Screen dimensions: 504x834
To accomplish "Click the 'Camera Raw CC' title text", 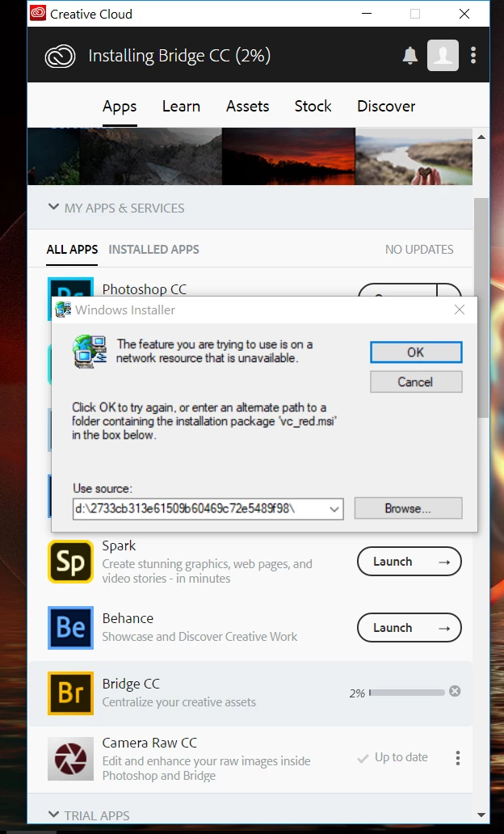I will coord(149,743).
